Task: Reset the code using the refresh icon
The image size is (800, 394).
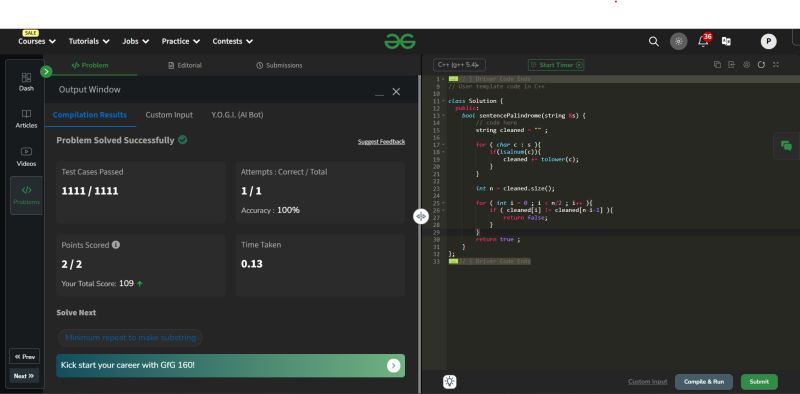Action: [x=761, y=65]
